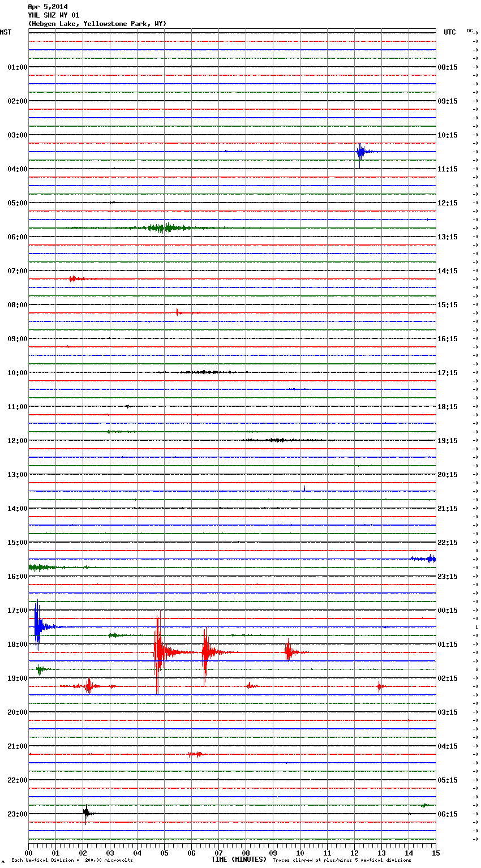Click the 19:15 UTC time label
The width and height of the screenshot is (481, 868).
coord(448,441)
